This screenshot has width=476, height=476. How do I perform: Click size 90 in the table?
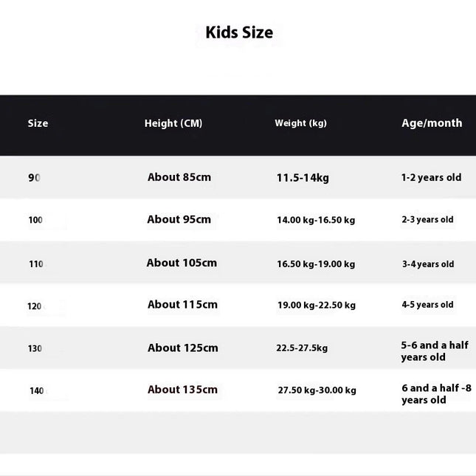[34, 178]
